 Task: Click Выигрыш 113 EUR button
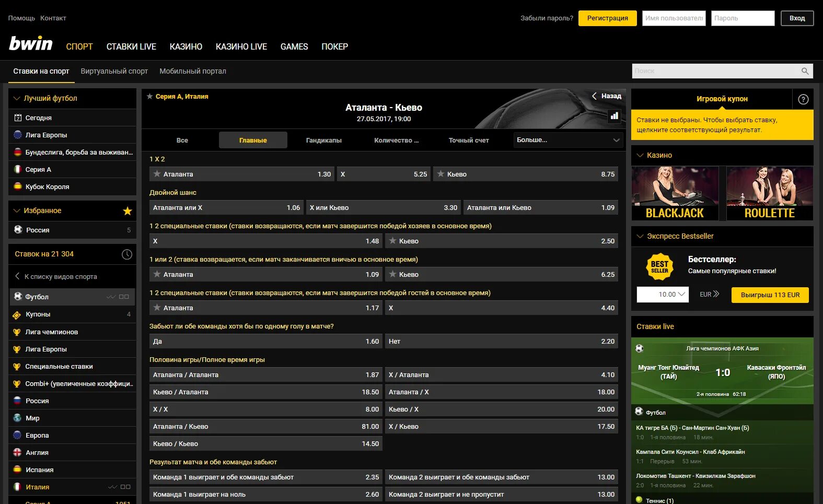[770, 295]
